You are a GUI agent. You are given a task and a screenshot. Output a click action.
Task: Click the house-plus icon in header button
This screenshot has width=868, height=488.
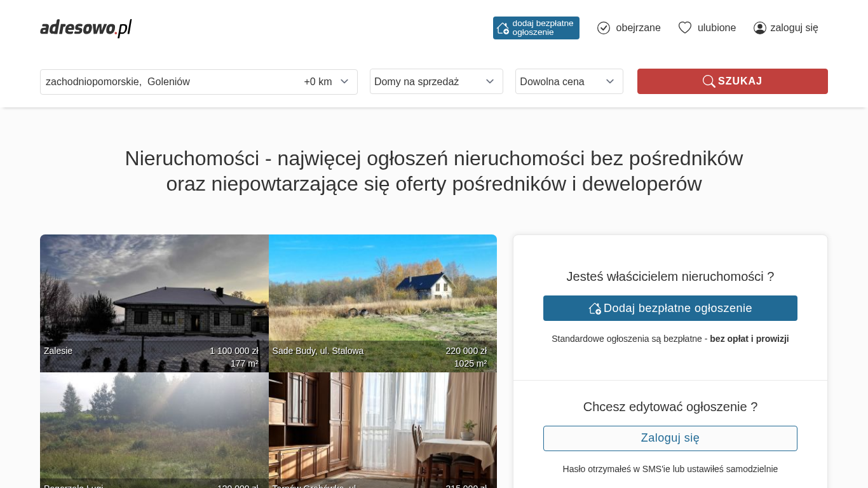coord(503,28)
